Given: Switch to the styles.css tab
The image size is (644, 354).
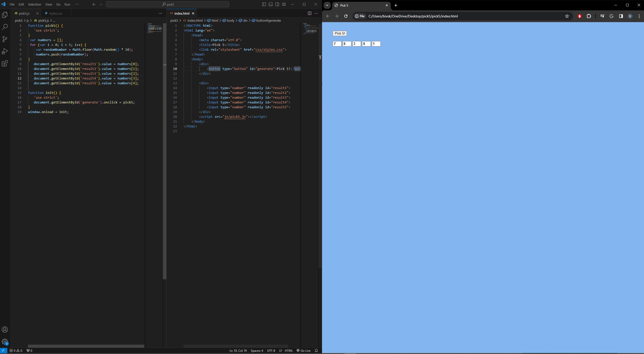Looking at the screenshot, I should (56, 13).
